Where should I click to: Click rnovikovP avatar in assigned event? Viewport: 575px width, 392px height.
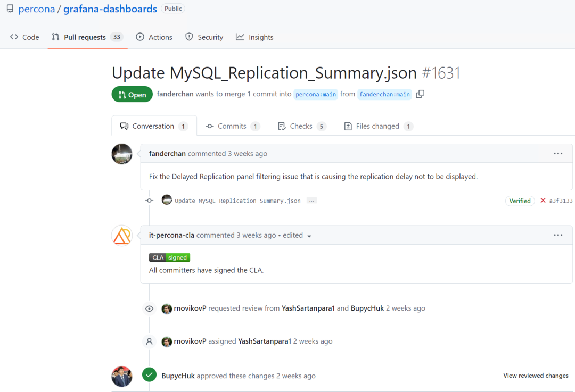coord(167,341)
